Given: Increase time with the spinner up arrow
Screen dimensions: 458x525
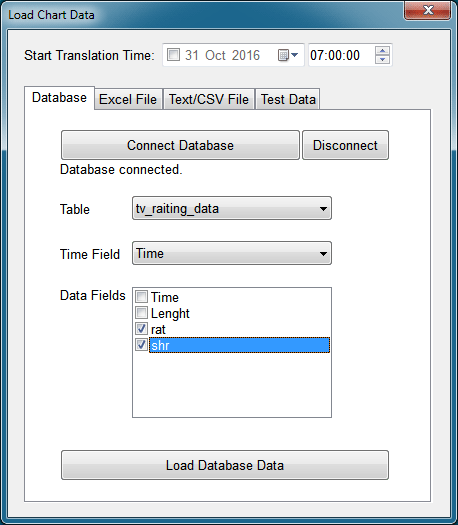Looking at the screenshot, I should (382, 51).
